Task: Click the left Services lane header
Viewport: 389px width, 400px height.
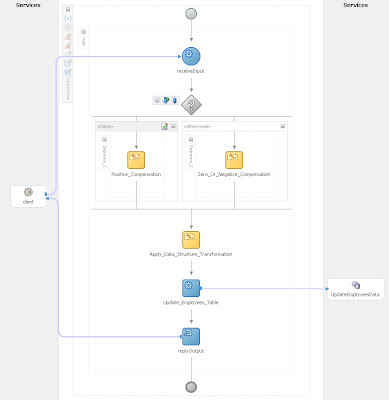Action: pos(28,5)
